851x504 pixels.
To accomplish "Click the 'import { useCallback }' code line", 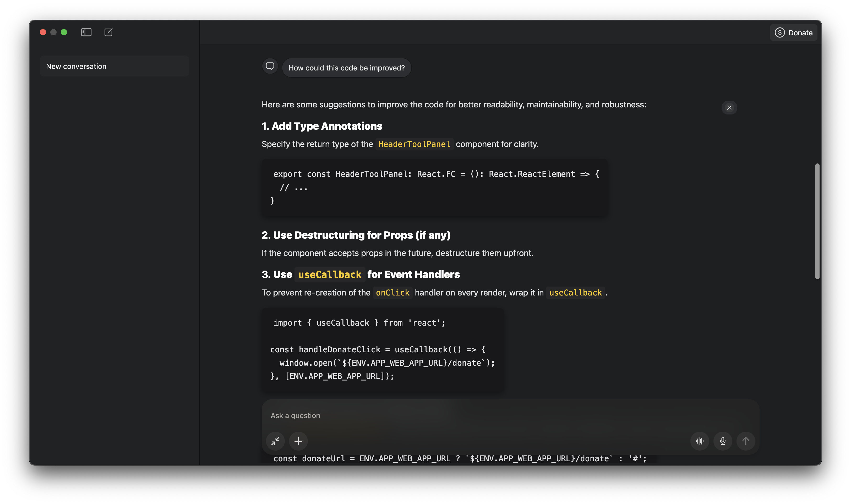I will 359,323.
